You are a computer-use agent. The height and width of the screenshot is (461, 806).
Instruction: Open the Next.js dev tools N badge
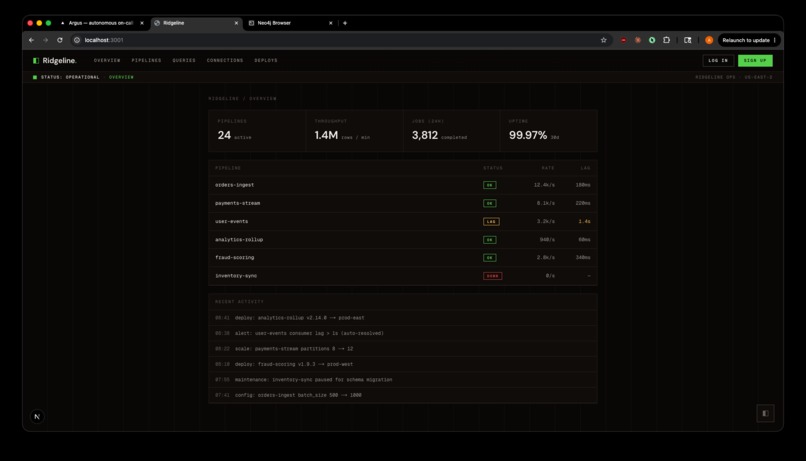point(37,416)
